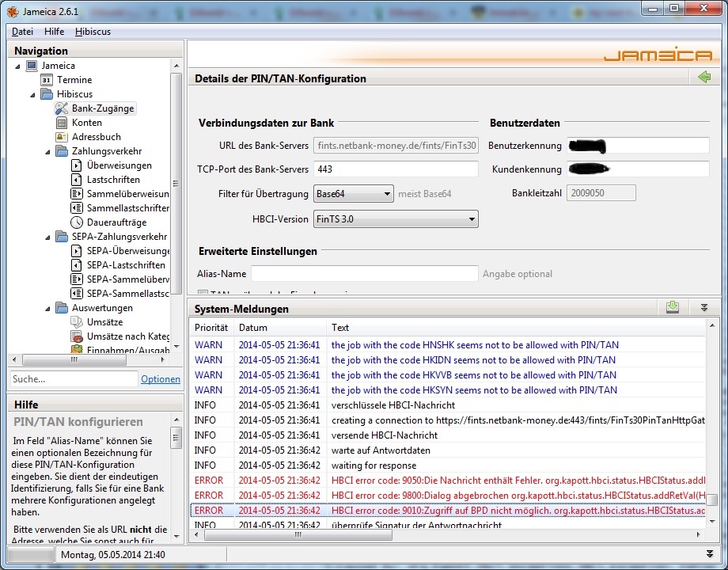Open the Hibiscus menu
The width and height of the screenshot is (728, 570).
pyautogui.click(x=93, y=32)
